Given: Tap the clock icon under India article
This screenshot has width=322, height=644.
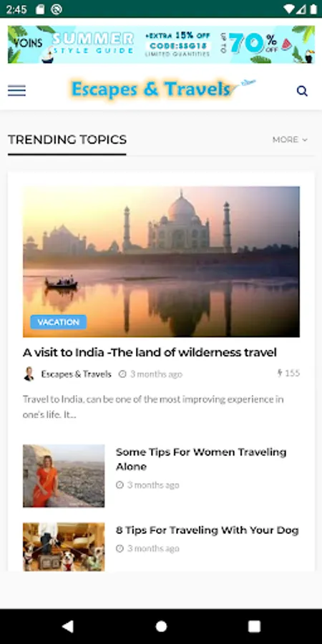Looking at the screenshot, I should (x=122, y=374).
